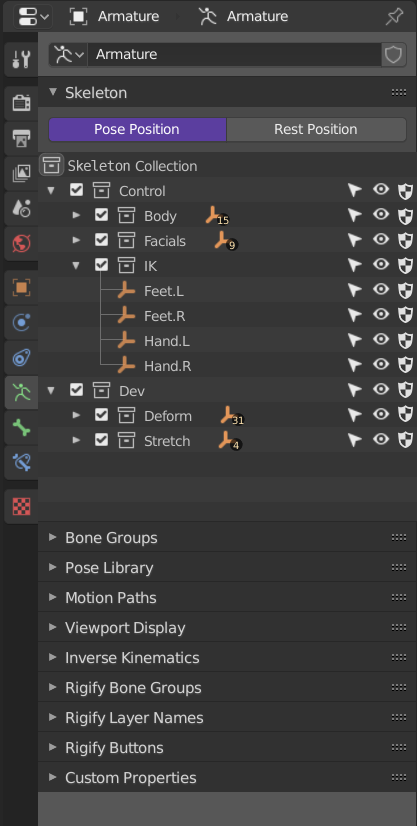417x826 pixels.
Task: Select Rest Position
Action: click(x=316, y=129)
